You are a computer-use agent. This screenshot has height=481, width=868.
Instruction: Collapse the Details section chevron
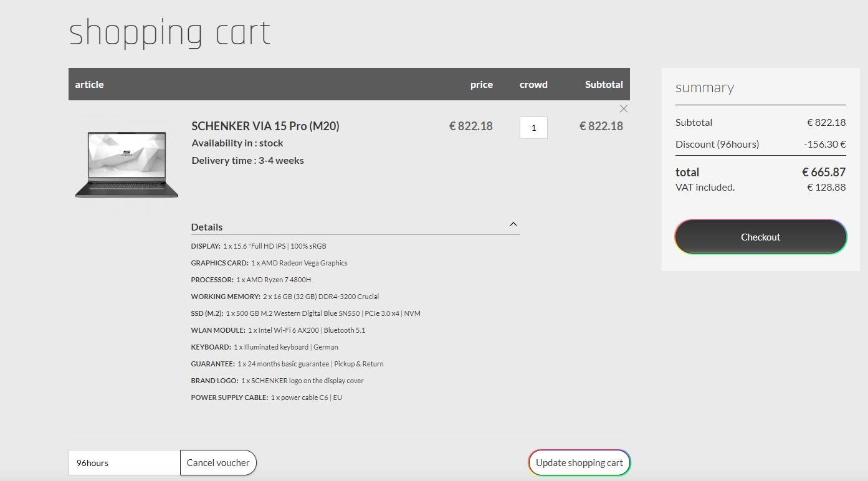tap(513, 224)
